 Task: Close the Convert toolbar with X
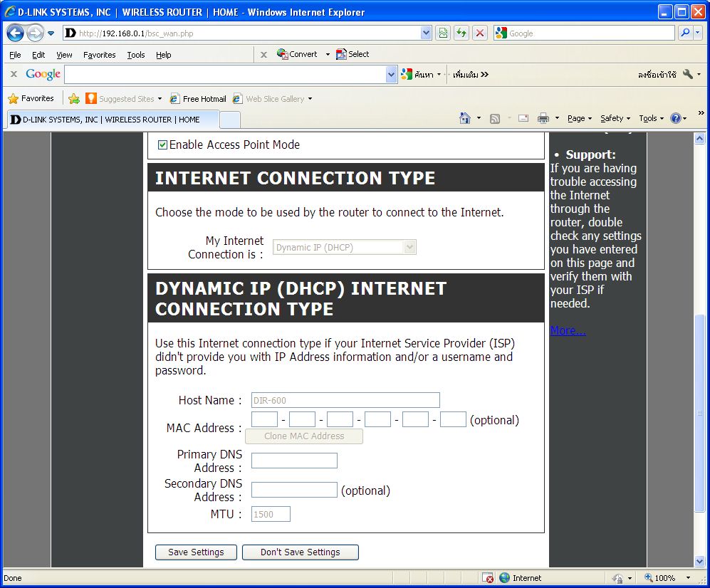pyautogui.click(x=263, y=55)
